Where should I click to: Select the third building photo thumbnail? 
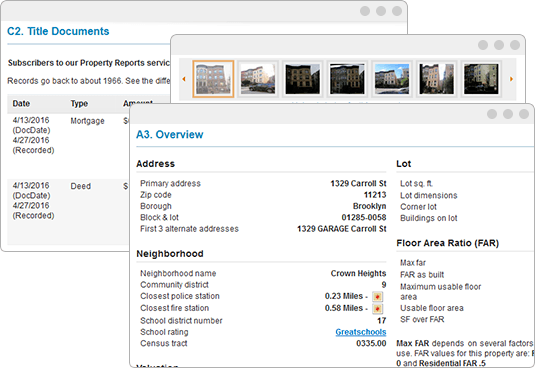point(303,79)
